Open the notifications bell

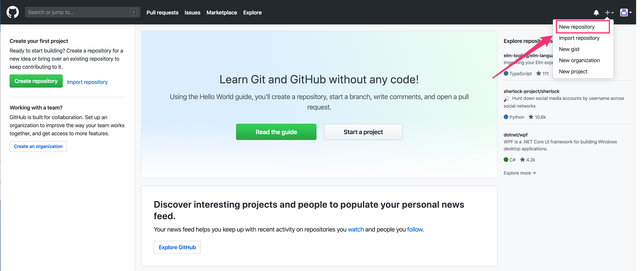coord(596,13)
